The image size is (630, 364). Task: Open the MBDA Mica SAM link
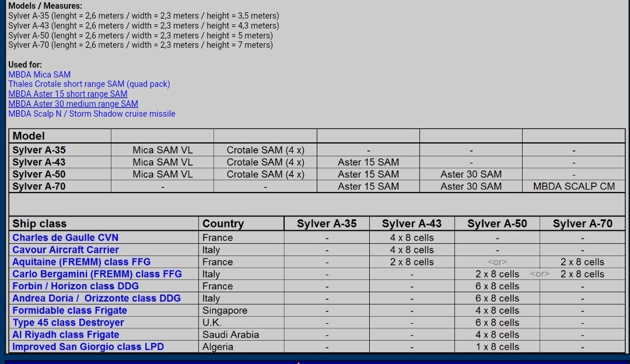coord(40,74)
